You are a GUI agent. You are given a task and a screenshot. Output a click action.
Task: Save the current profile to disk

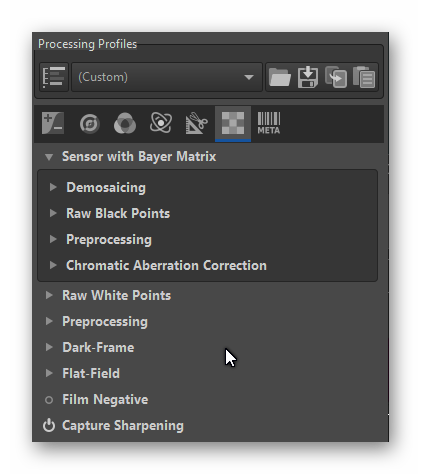(307, 77)
